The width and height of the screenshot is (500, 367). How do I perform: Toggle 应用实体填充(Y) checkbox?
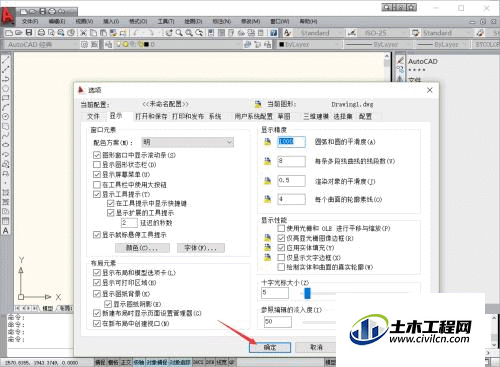click(281, 248)
